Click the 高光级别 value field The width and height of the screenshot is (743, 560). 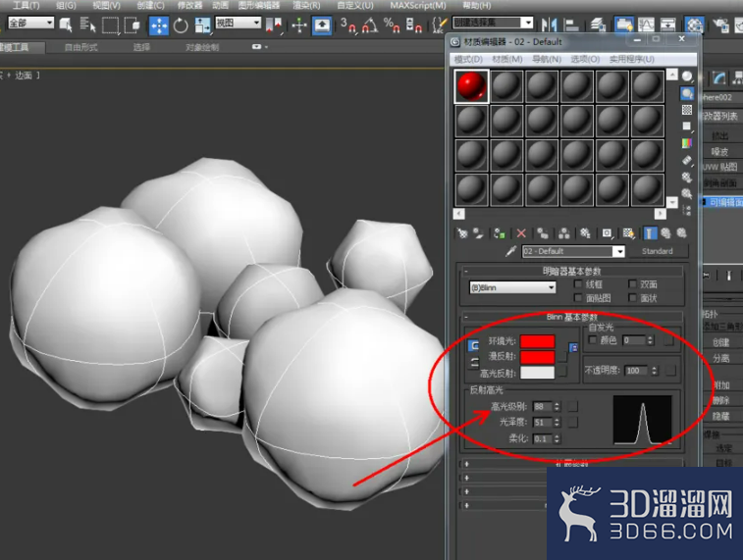(x=543, y=407)
